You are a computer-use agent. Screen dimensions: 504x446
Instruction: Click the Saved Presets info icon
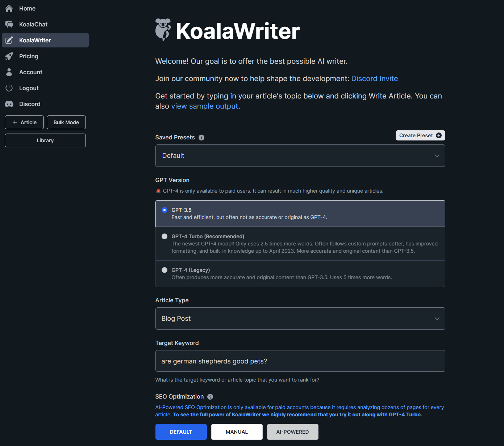point(201,138)
